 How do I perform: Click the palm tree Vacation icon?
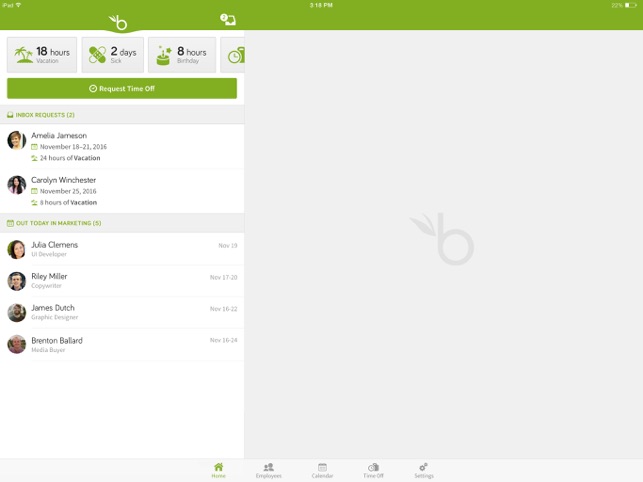[23, 55]
